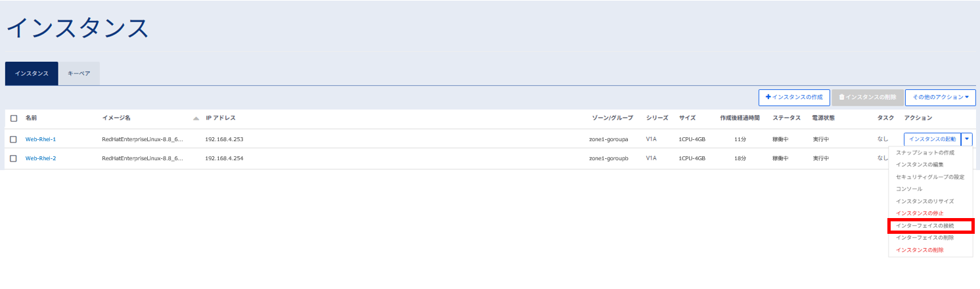Check the Web-Rhel-2 row checkbox
Viewport: 980px width, 289px height.
pos(14,158)
